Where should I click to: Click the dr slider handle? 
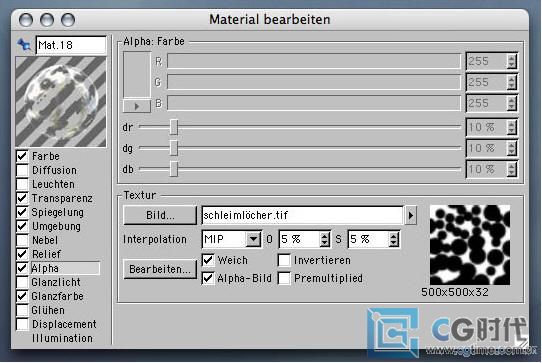pyautogui.click(x=174, y=127)
